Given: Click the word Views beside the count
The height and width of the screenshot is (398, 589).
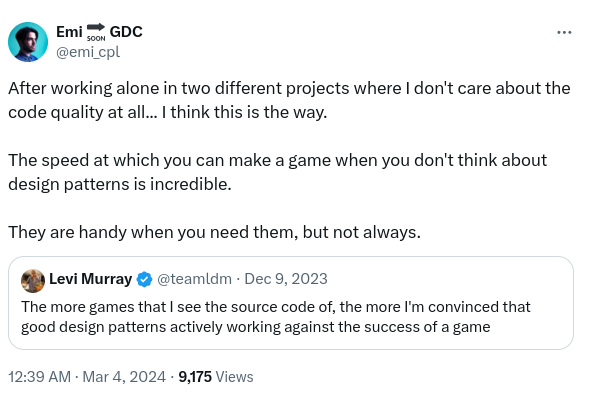Looking at the screenshot, I should coord(234,377).
